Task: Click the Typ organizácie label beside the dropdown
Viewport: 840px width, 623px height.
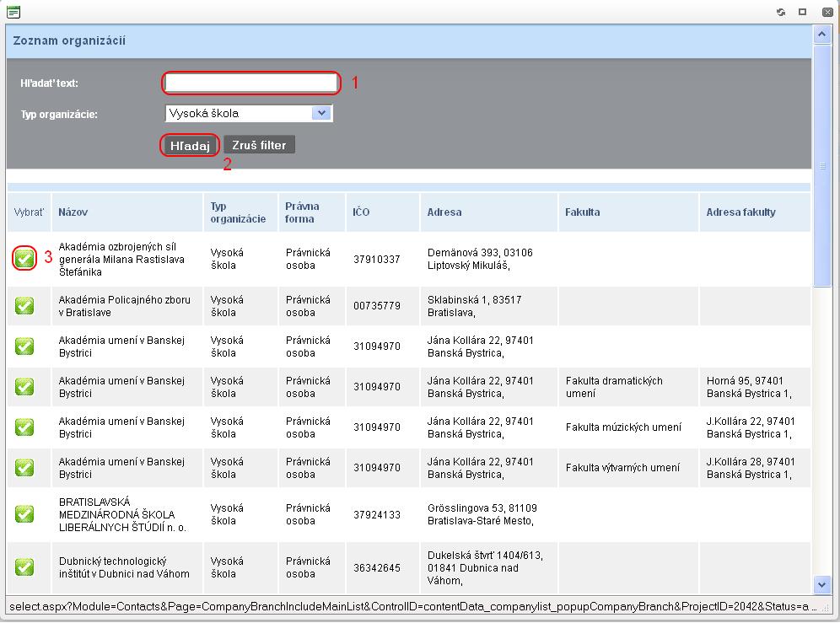Action: coord(59,114)
